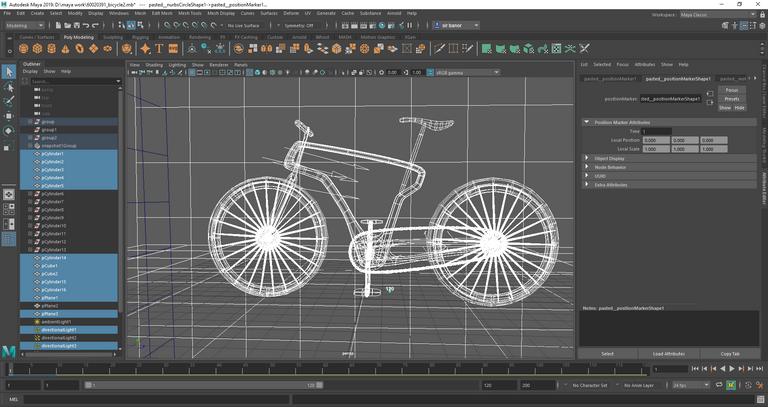Viewport: 768px width, 407px height.
Task: Open the Mesh Tools menu
Action: [x=189, y=14]
